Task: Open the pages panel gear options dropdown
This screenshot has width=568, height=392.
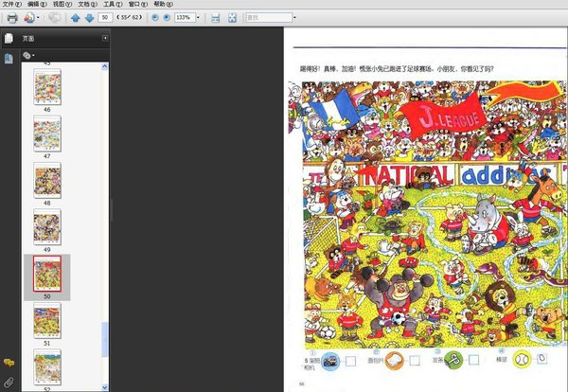Action: pyautogui.click(x=28, y=56)
